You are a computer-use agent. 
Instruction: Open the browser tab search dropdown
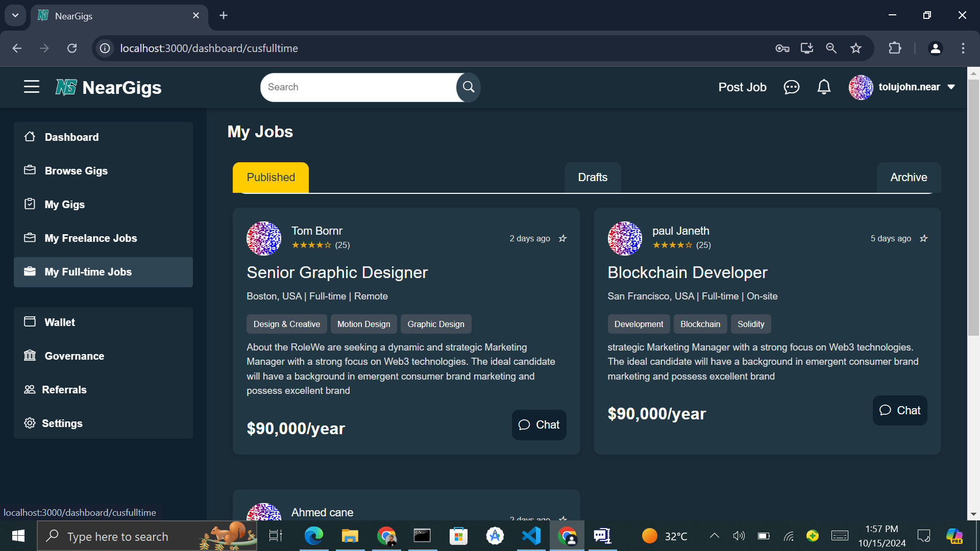point(15,15)
